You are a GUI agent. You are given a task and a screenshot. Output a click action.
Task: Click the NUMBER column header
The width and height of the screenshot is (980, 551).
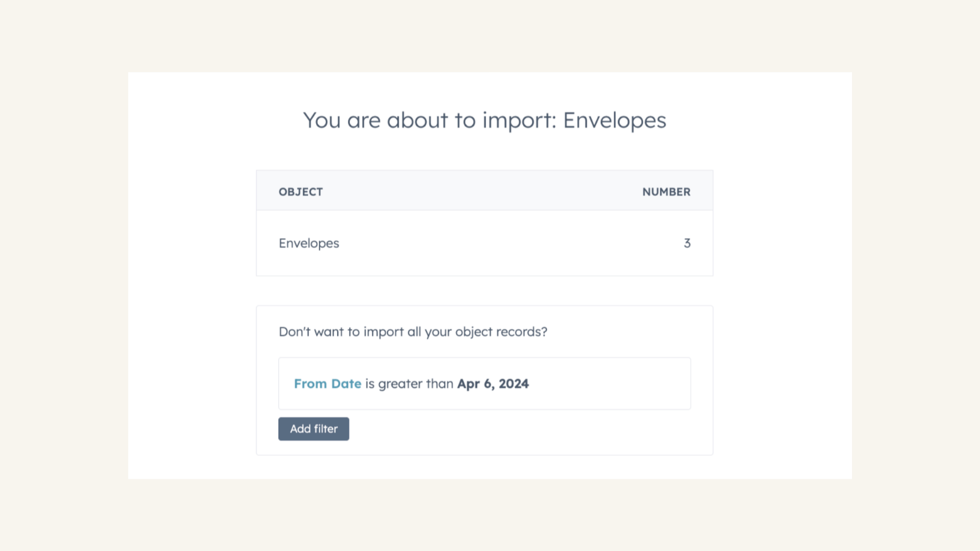pos(666,191)
